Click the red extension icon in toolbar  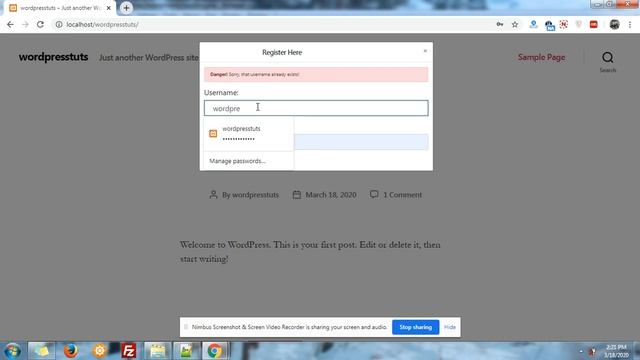pyautogui.click(x=593, y=24)
